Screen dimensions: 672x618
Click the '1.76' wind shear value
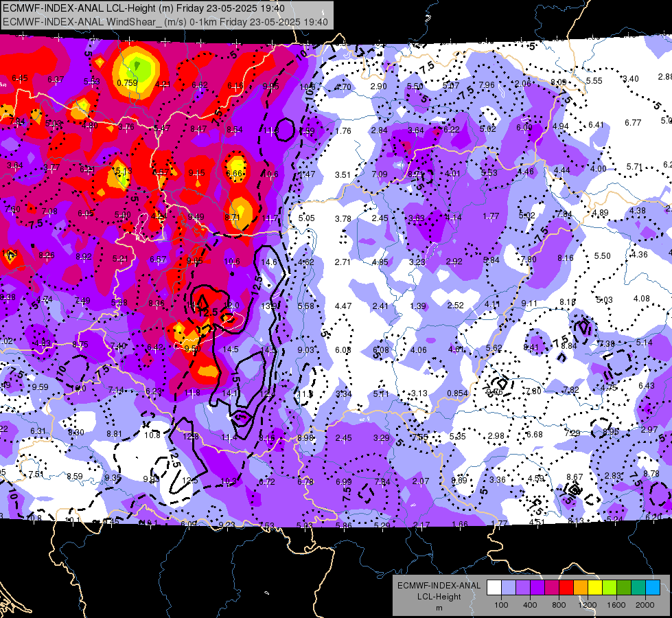tap(343, 130)
